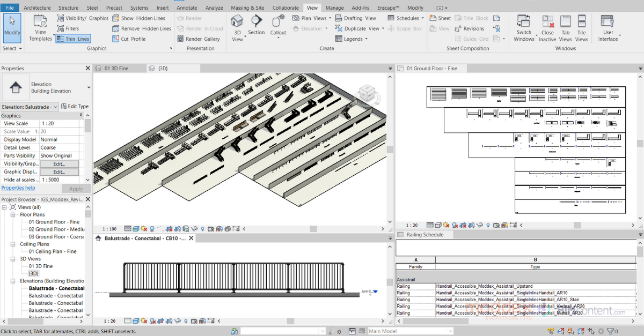This screenshot has height=336, width=644.
Task: Open View Templates
Action: (40, 28)
